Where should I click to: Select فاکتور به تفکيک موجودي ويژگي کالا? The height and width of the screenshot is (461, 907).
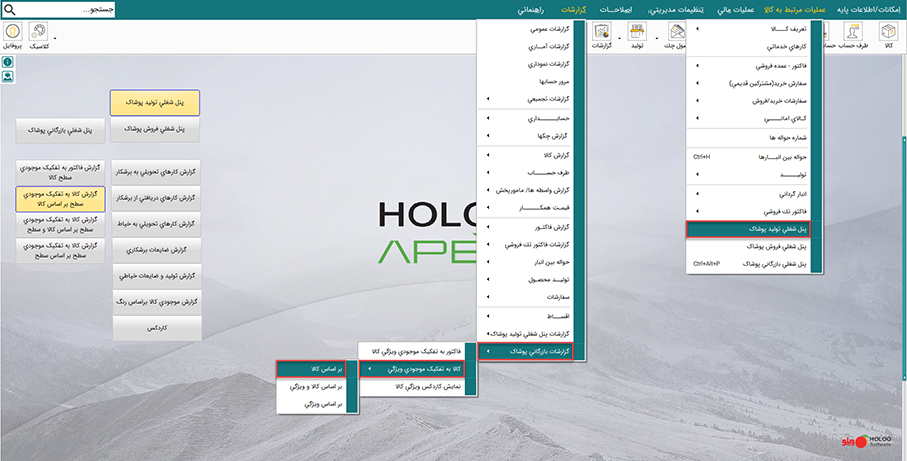point(412,351)
